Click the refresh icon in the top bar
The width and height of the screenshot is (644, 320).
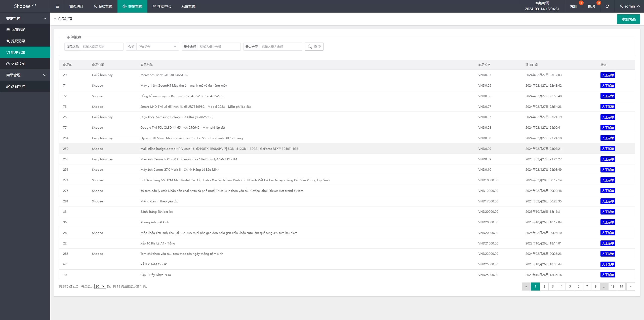tap(607, 6)
